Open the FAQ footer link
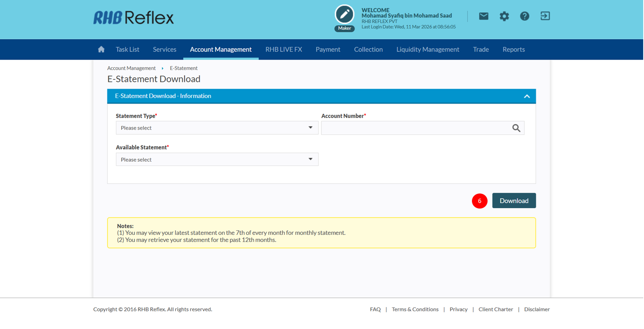The width and height of the screenshot is (644, 329). [375, 309]
